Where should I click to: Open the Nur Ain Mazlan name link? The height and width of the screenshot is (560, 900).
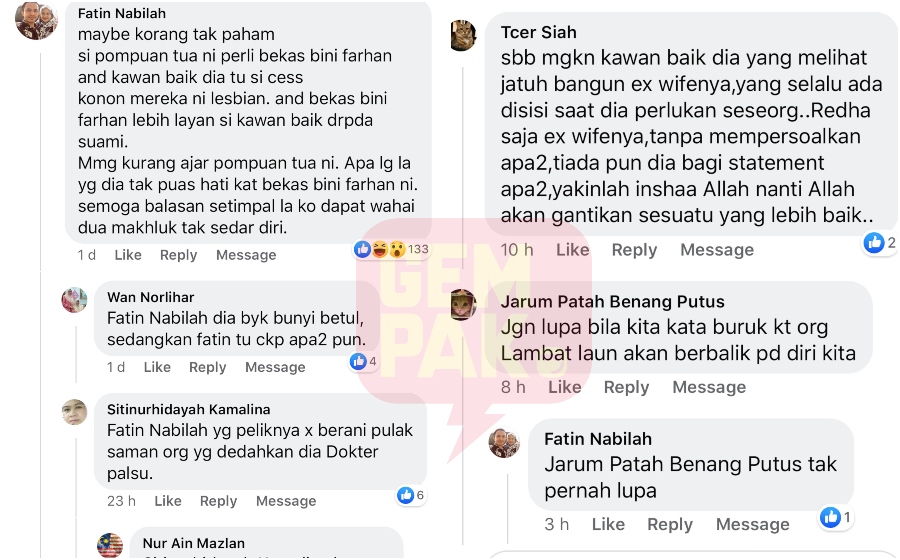[193, 543]
